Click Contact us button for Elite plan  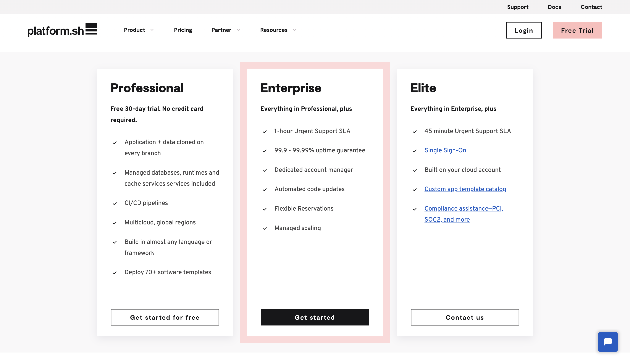pos(464,317)
